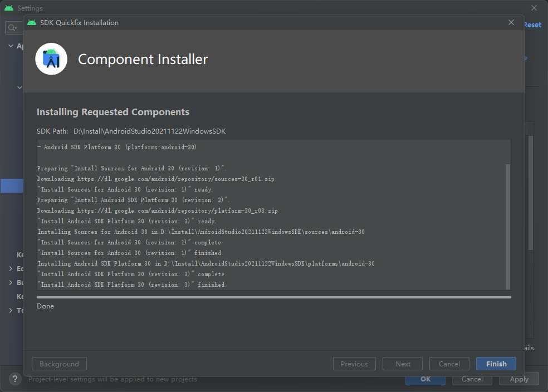The height and width of the screenshot is (392, 548).
Task: Click the 'Project-level settings' note in Settings
Action: pyautogui.click(x=112, y=379)
